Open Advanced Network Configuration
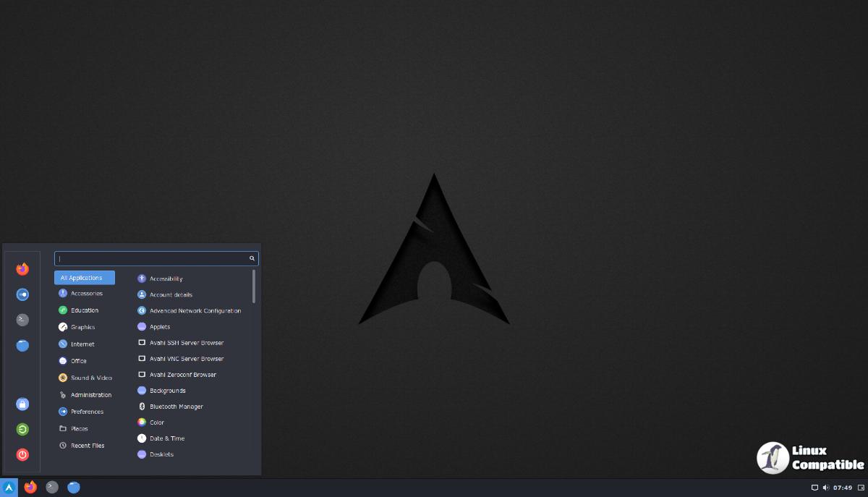Image resolution: width=868 pixels, height=497 pixels. click(x=195, y=311)
